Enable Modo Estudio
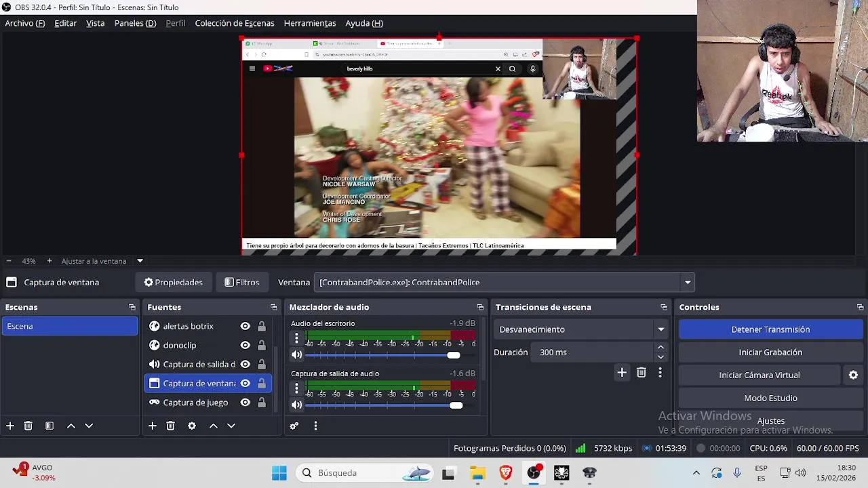This screenshot has width=868, height=488. 770,398
